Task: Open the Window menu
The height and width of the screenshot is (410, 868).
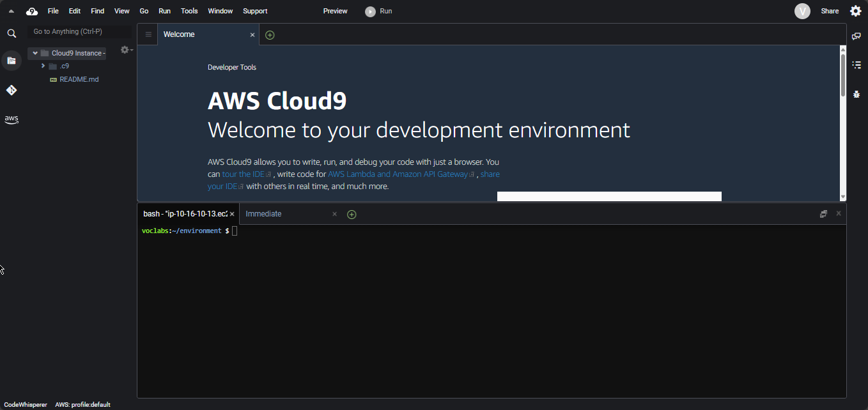Action: (x=221, y=11)
